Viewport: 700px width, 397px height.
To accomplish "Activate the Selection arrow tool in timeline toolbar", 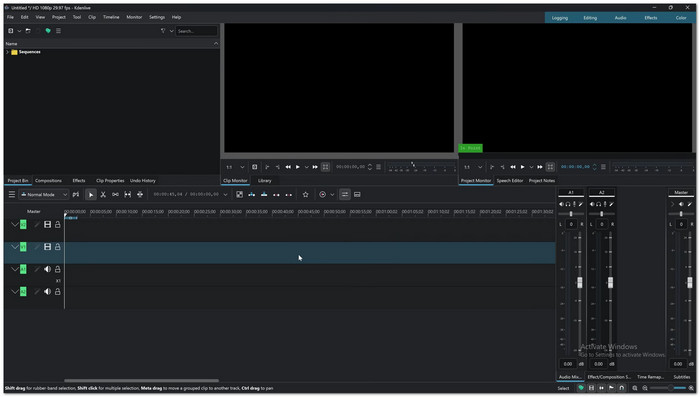I will 91,195.
